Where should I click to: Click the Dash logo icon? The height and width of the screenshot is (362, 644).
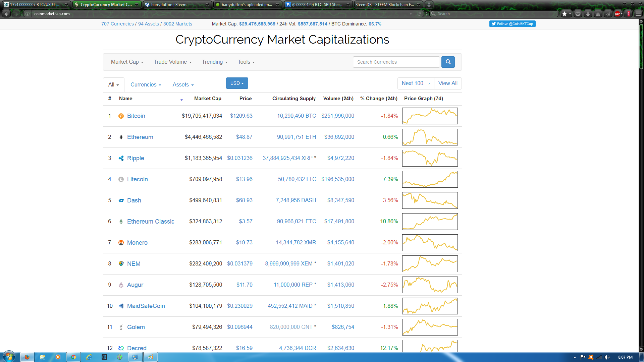pyautogui.click(x=121, y=200)
